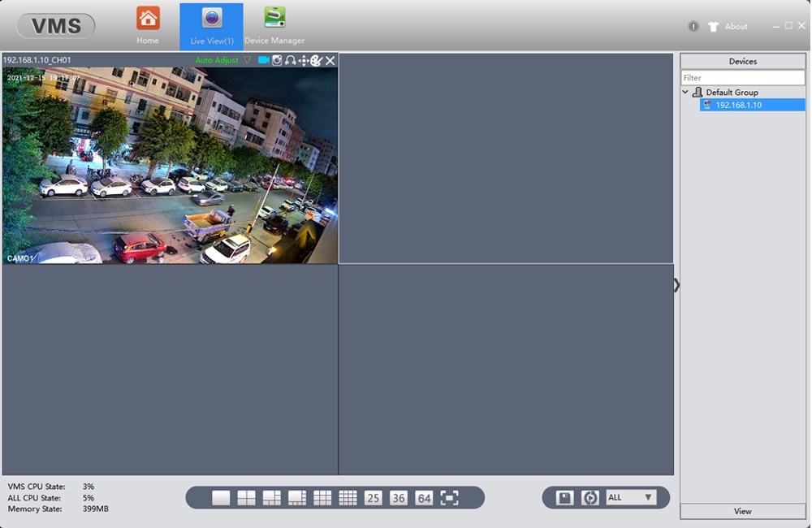Viewport: 812px width, 528px height.
Task: Start recording with the blue camera icon
Action: coord(264,60)
